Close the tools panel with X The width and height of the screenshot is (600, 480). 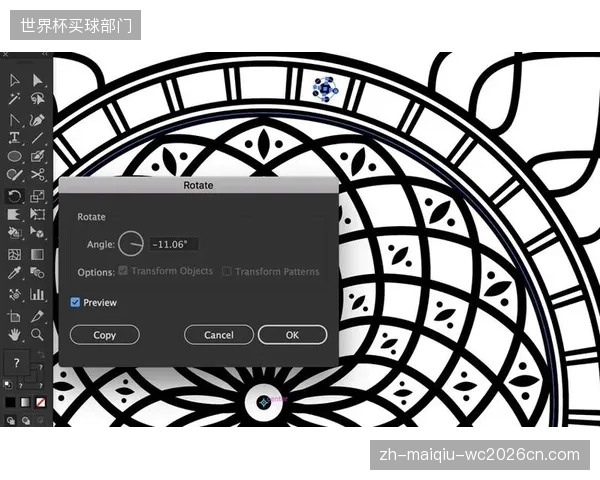(5, 55)
